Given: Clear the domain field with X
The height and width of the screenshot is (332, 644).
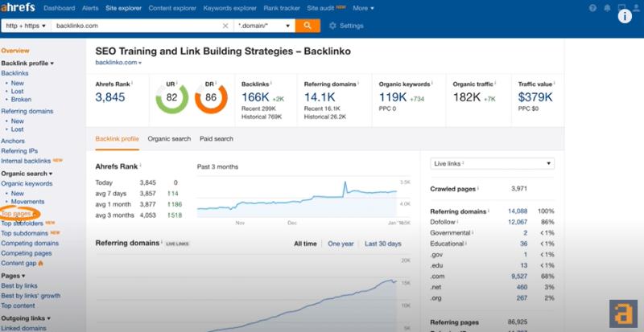Looking at the screenshot, I should (225, 26).
